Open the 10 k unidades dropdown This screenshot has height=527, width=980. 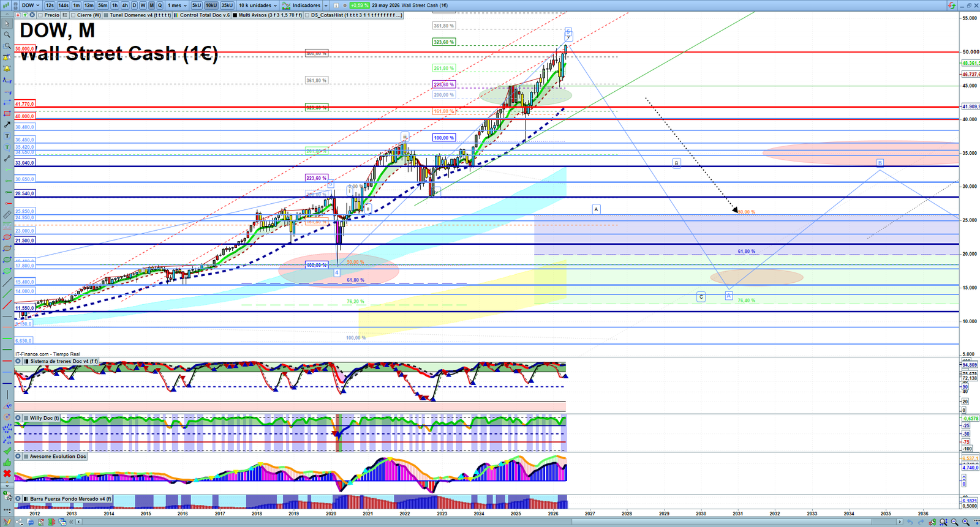[258, 6]
